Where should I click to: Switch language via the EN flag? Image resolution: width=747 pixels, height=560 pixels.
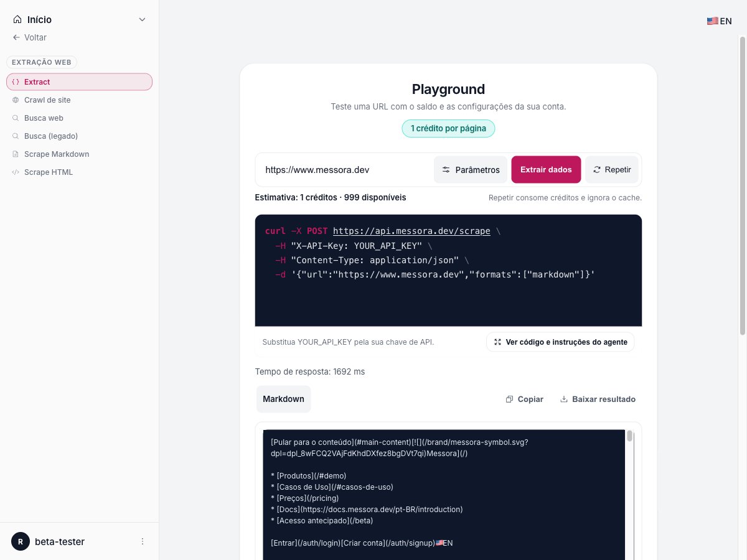(x=719, y=21)
